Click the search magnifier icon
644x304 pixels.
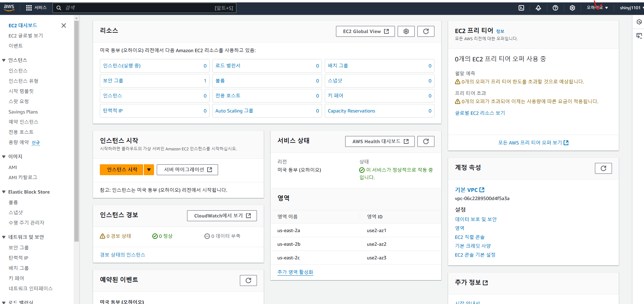(x=59, y=8)
